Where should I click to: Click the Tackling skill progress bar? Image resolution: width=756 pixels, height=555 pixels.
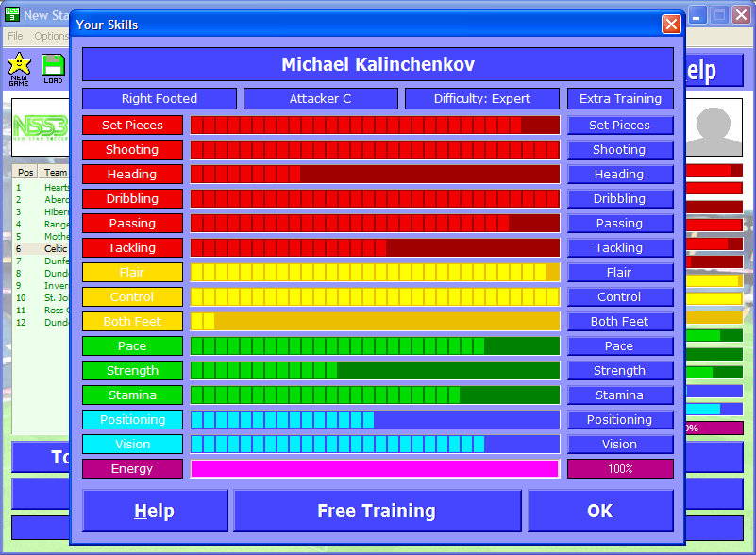click(375, 248)
